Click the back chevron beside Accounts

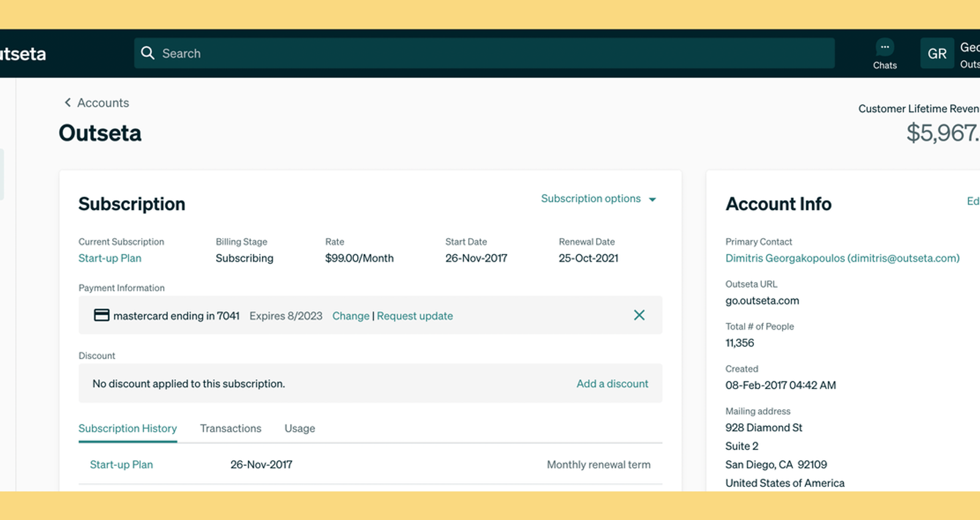(x=67, y=103)
